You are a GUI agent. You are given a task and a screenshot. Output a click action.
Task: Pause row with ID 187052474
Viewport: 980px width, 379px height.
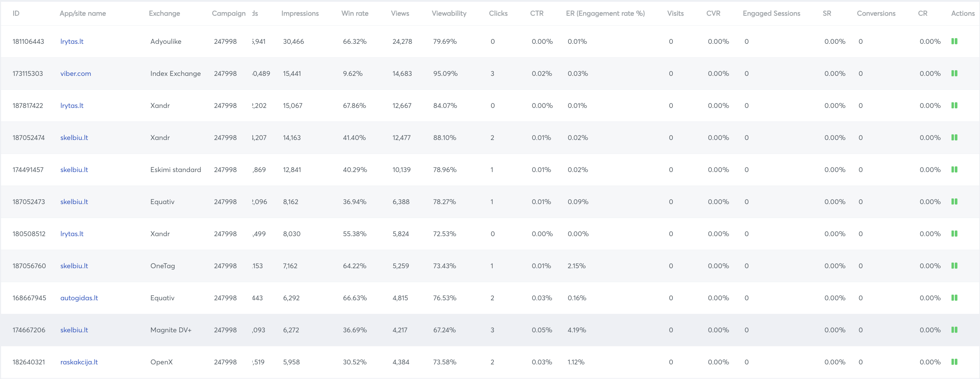[x=954, y=137]
